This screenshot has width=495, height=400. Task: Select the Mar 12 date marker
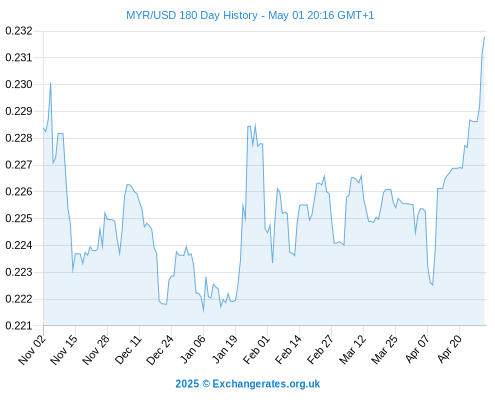point(352,350)
